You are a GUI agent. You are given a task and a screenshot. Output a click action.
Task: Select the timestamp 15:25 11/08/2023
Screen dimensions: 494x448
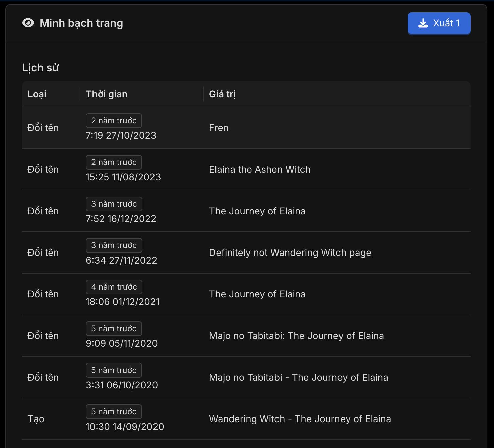click(123, 177)
